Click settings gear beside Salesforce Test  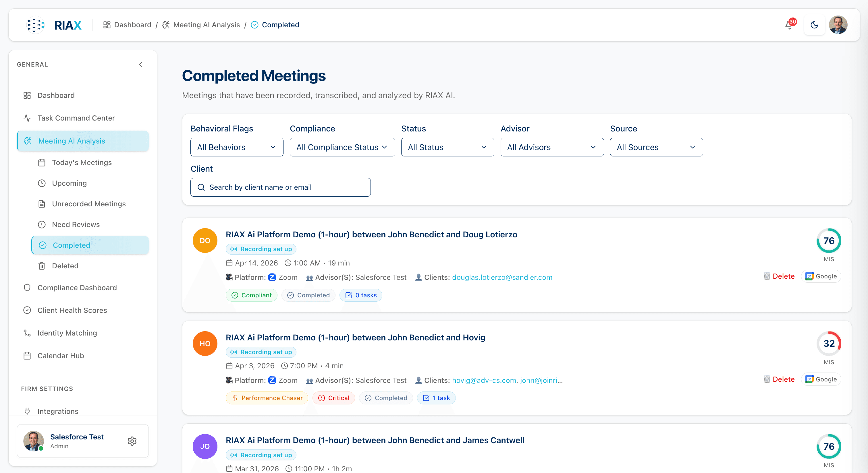(132, 441)
